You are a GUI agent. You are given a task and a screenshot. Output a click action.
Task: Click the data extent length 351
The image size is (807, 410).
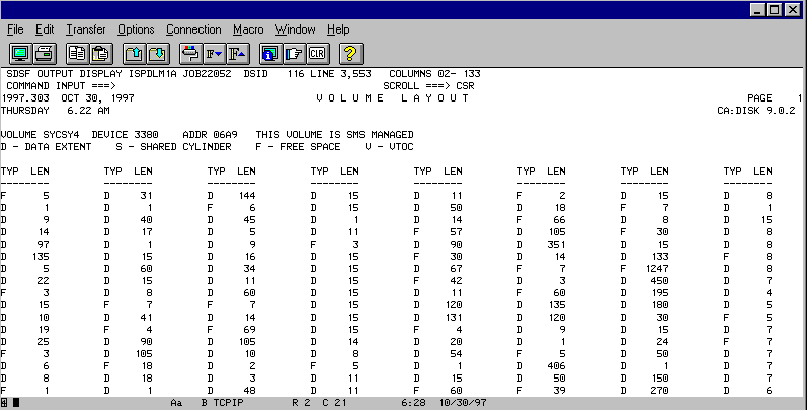[x=556, y=244]
